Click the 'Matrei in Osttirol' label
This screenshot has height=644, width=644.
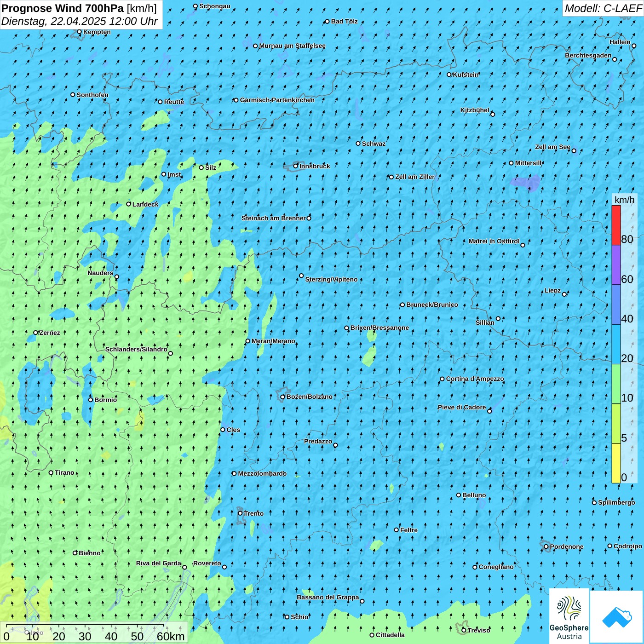coord(494,241)
